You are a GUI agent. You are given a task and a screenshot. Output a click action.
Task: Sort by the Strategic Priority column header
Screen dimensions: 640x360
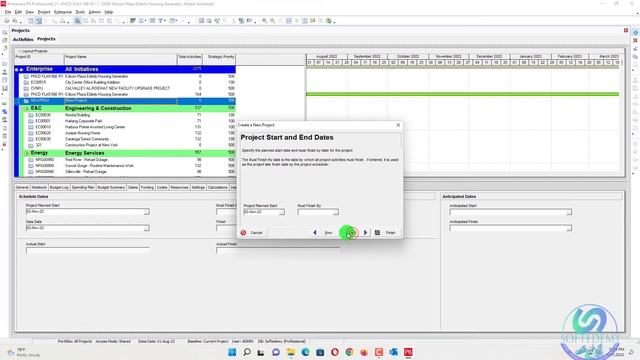tap(219, 59)
